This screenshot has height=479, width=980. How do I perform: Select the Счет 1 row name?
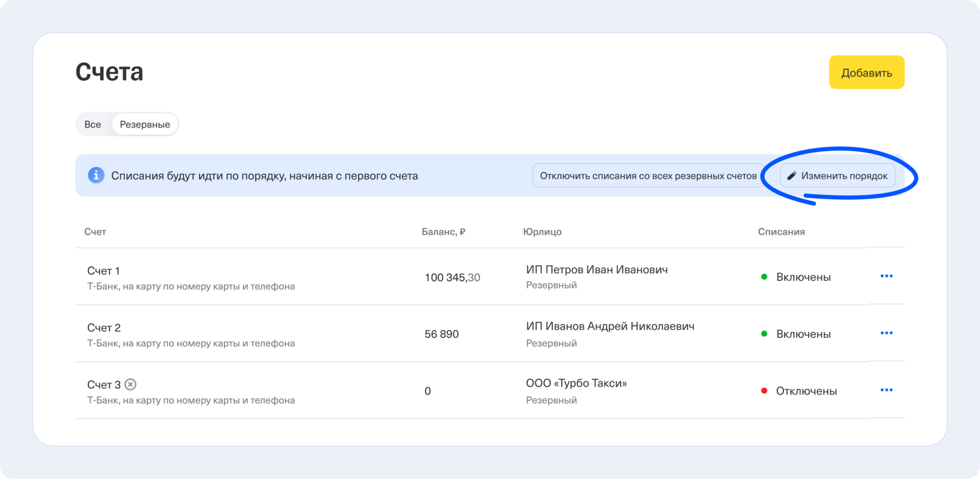pyautogui.click(x=104, y=271)
